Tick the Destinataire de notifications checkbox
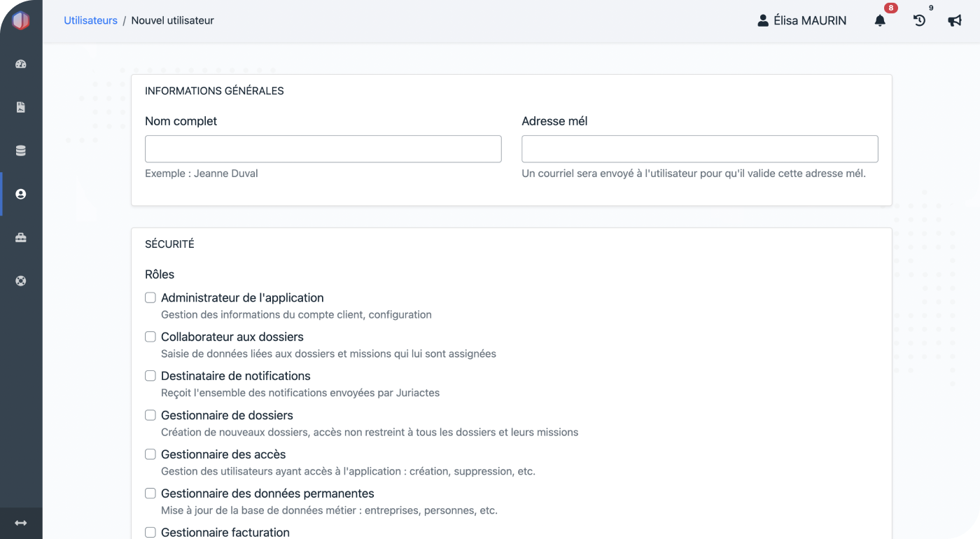 150,376
